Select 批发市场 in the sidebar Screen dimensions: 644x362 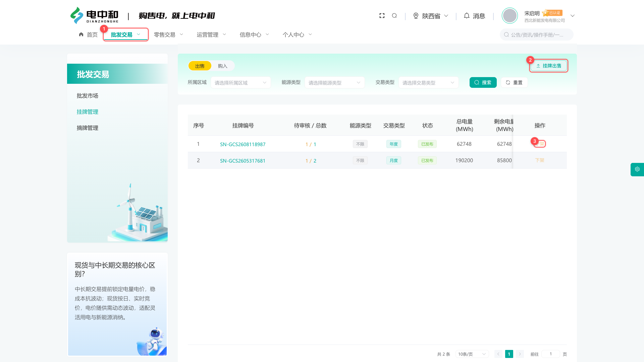click(88, 96)
